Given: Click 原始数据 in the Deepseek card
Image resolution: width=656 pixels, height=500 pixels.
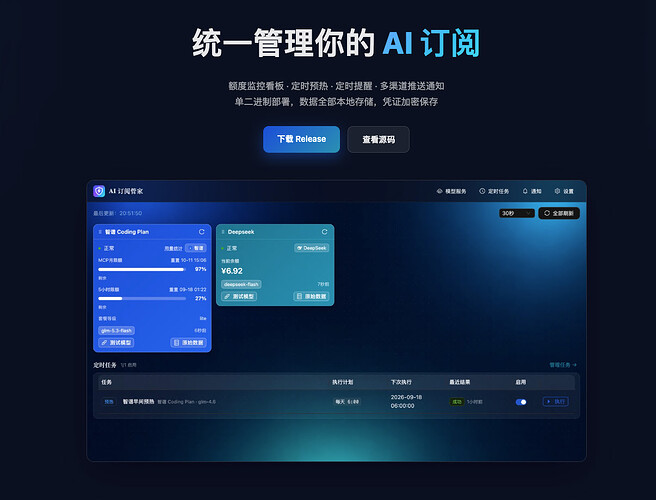Looking at the screenshot, I should (x=311, y=297).
